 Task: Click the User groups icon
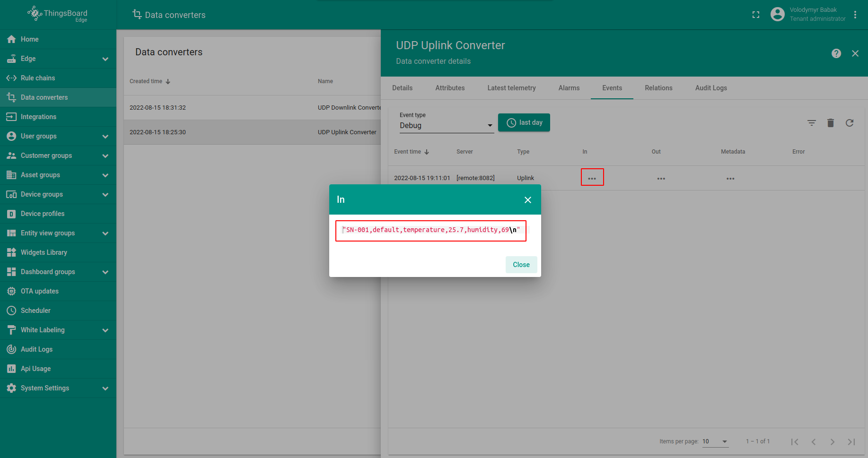tap(11, 136)
